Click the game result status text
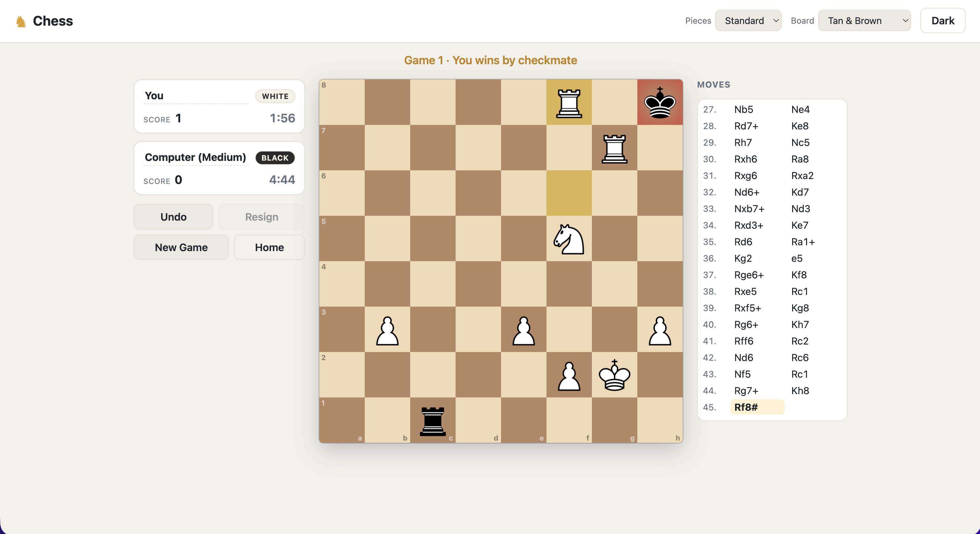Viewport: 980px width, 534px height. click(490, 60)
